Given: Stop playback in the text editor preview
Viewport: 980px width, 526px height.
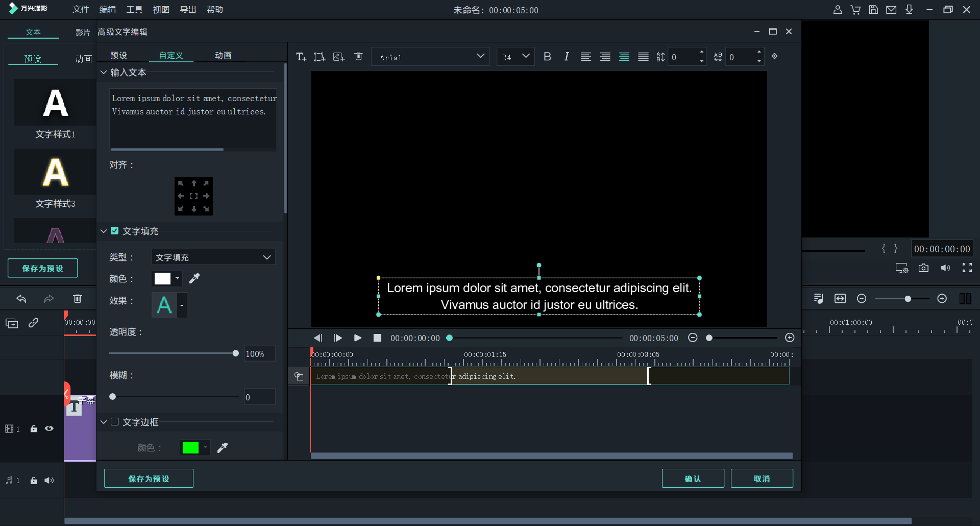Looking at the screenshot, I should coord(377,338).
